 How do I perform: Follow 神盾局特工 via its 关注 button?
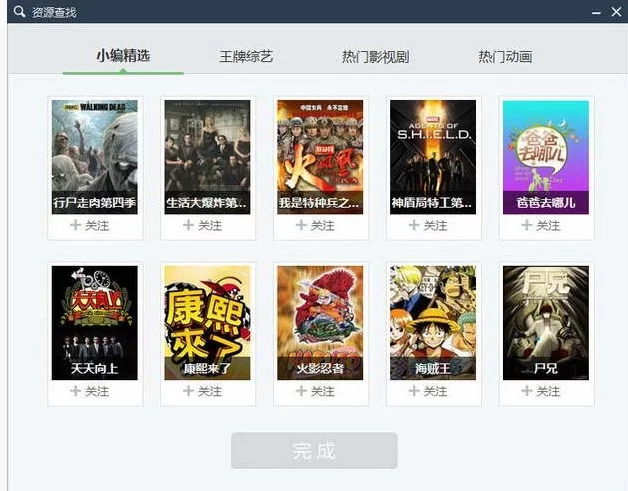(428, 225)
